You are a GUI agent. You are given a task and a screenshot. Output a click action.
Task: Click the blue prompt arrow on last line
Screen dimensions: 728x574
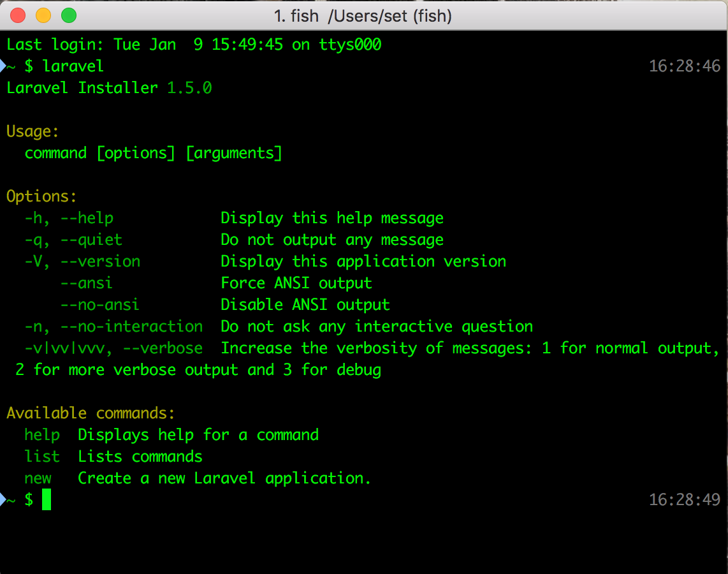[3, 500]
